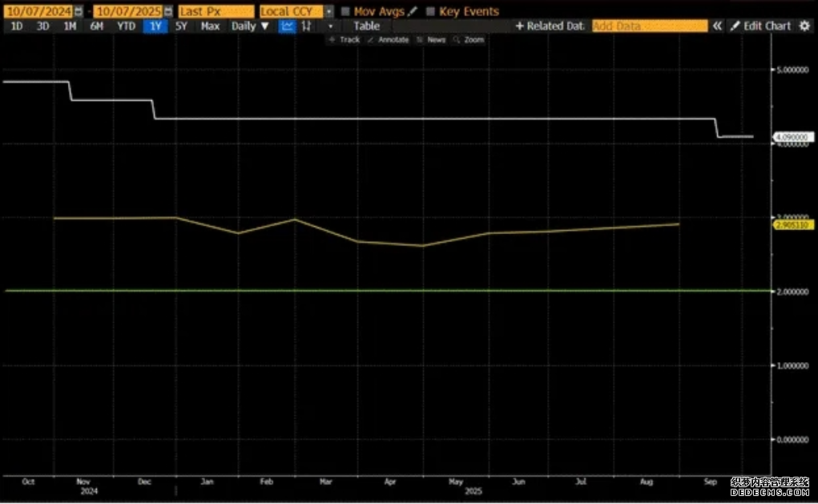Image resolution: width=818 pixels, height=504 pixels.
Task: Click the Edit Chart button
Action: click(x=760, y=26)
